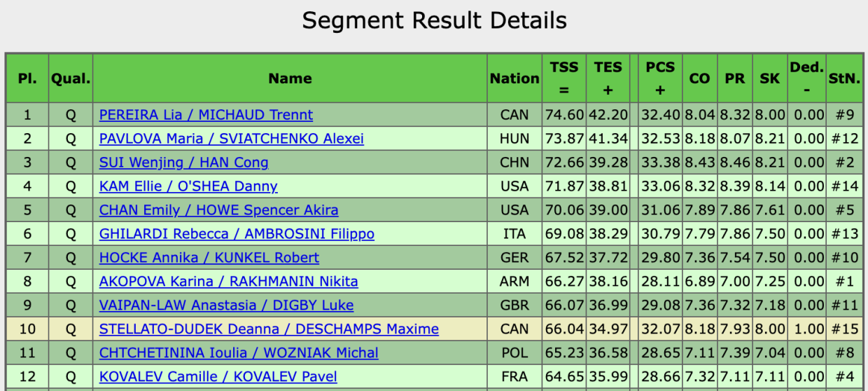Click the Nation column header
The height and width of the screenshot is (391, 868).
pos(514,78)
